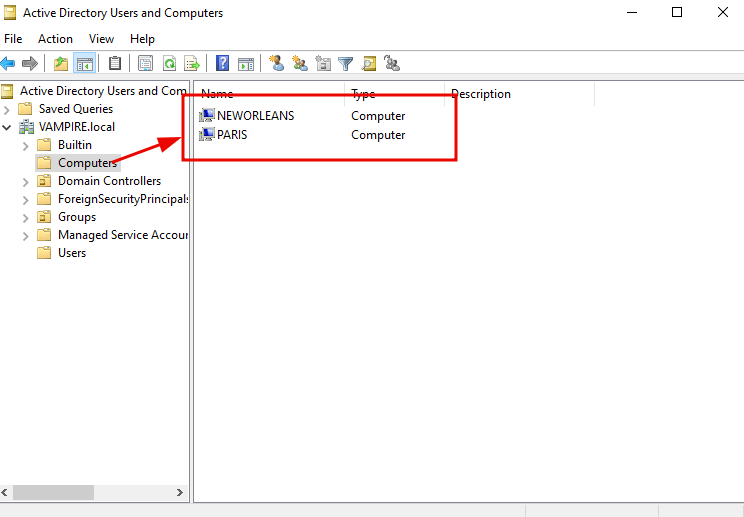Viewport: 744px width, 517px height.
Task: Go back using the blue Back arrow
Action: pyautogui.click(x=8, y=63)
